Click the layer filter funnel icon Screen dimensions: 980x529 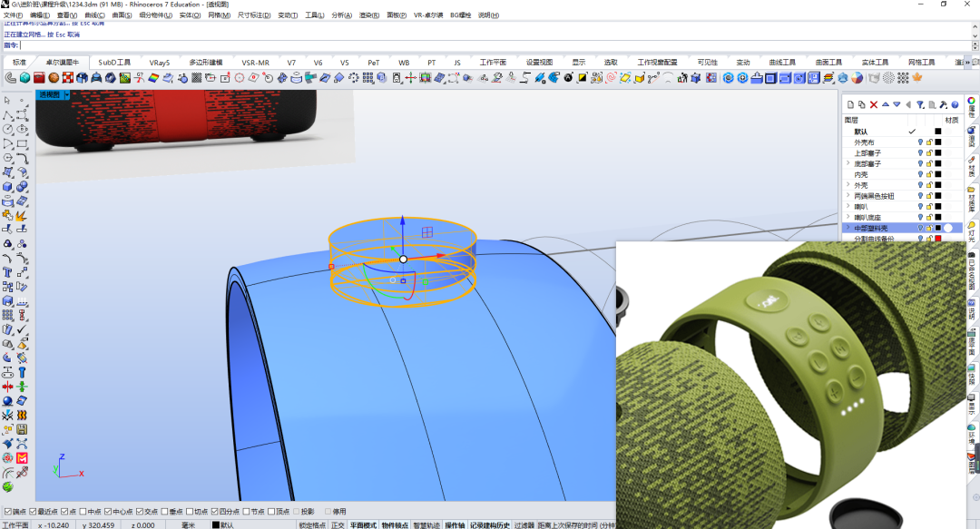coord(920,104)
